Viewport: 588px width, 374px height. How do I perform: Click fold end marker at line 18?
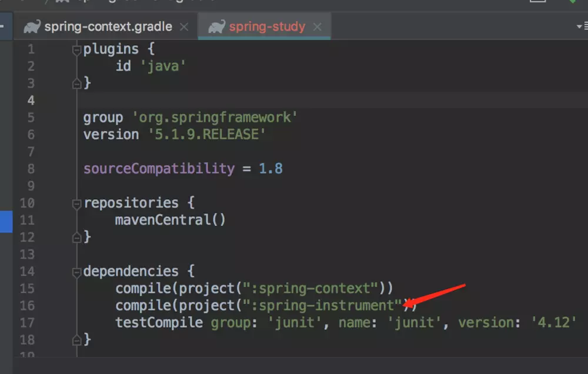[76, 340]
